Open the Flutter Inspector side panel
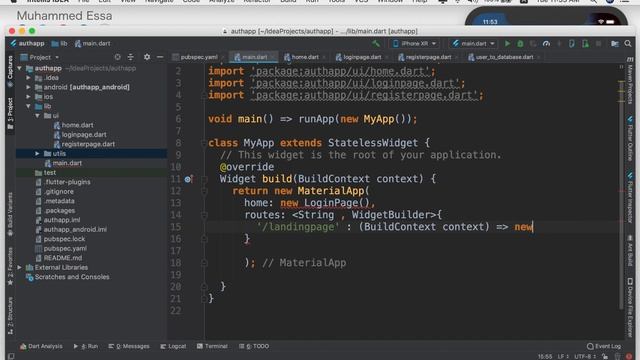 [630, 198]
